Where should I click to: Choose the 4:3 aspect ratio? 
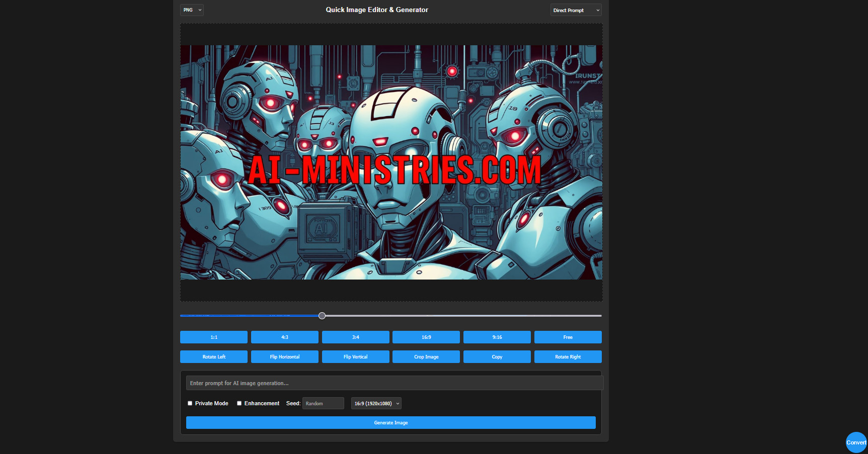coord(285,337)
